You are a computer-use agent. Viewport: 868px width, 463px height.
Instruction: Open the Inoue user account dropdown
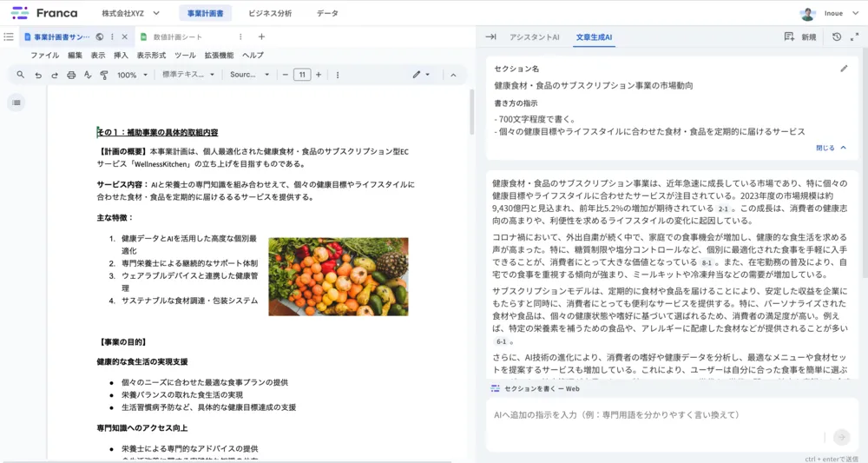[841, 13]
